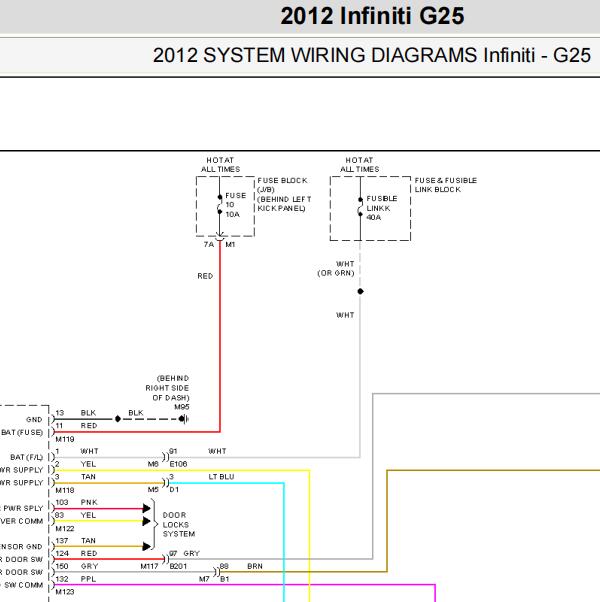Click the ground symbol next to M95

[184, 419]
